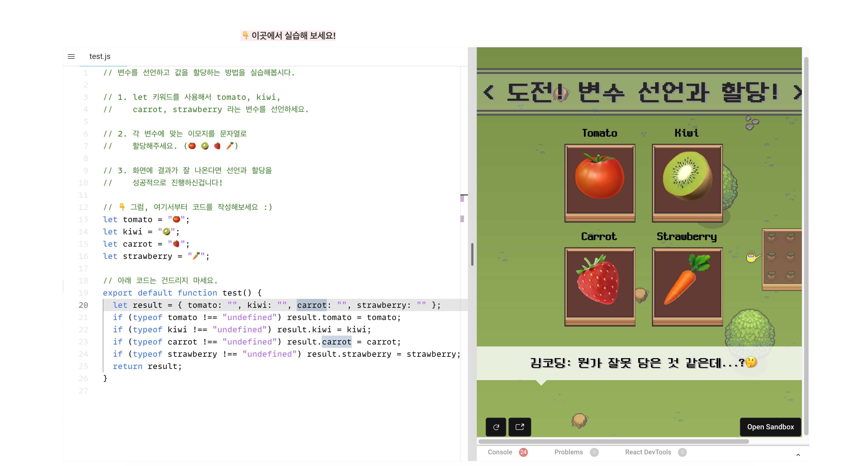The height and width of the screenshot is (466, 868).
Task: Go to previous challenge with left chevron
Action: 488,92
